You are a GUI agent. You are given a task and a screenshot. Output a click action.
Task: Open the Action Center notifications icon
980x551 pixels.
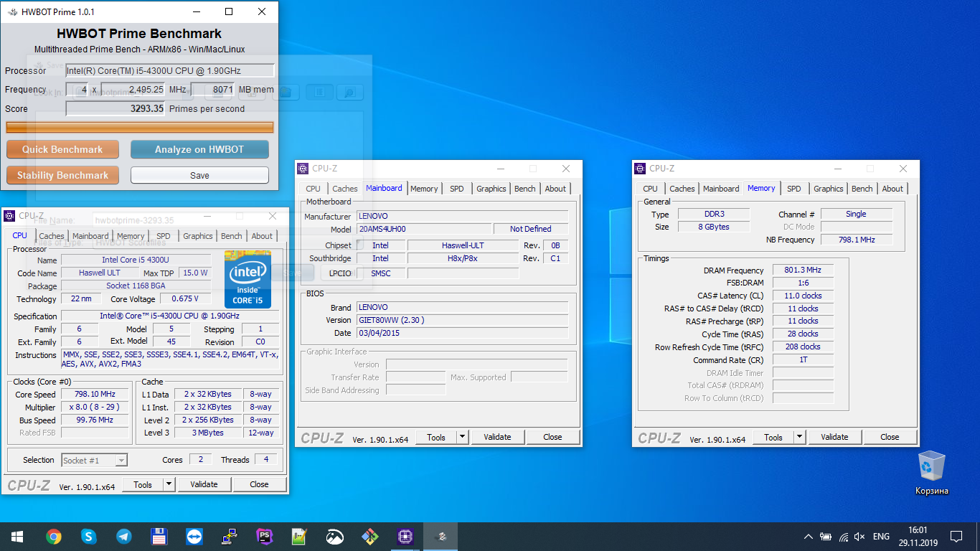tap(956, 537)
